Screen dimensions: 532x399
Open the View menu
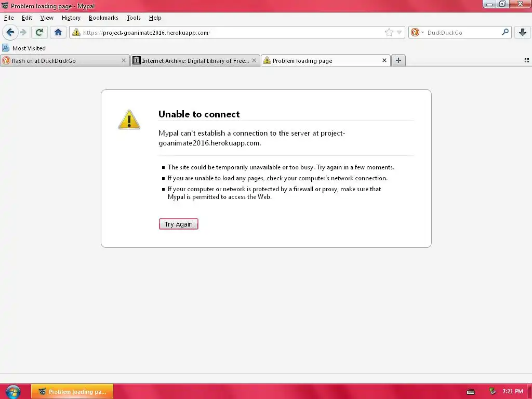coord(47,18)
